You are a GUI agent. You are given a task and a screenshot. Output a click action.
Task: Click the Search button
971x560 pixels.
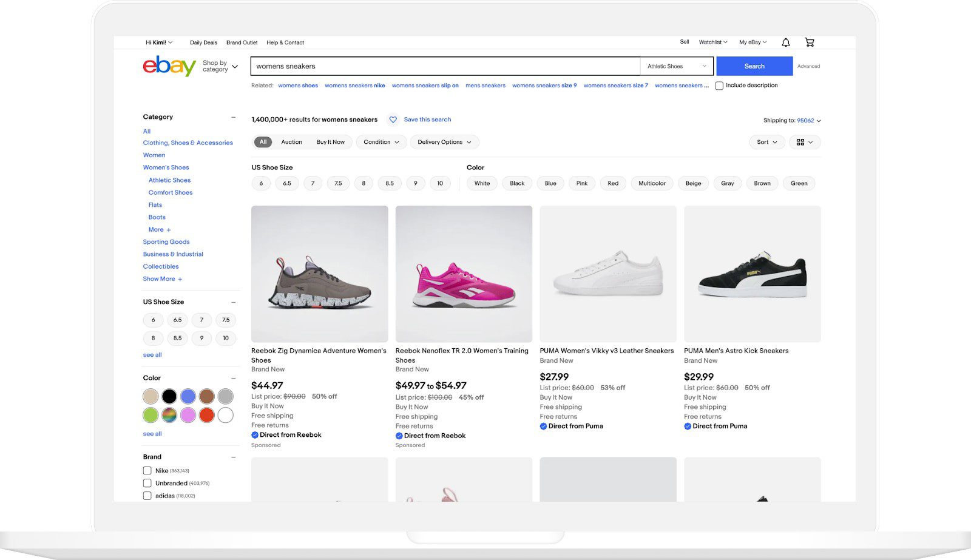754,66
